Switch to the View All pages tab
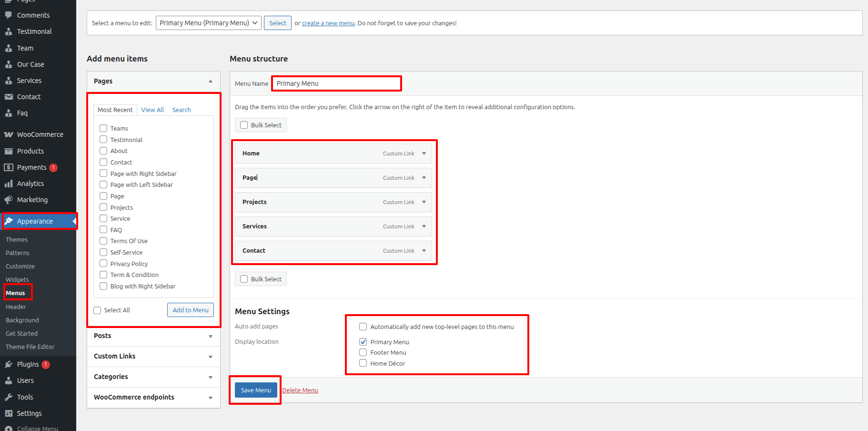This screenshot has width=868, height=431. pyautogui.click(x=152, y=110)
